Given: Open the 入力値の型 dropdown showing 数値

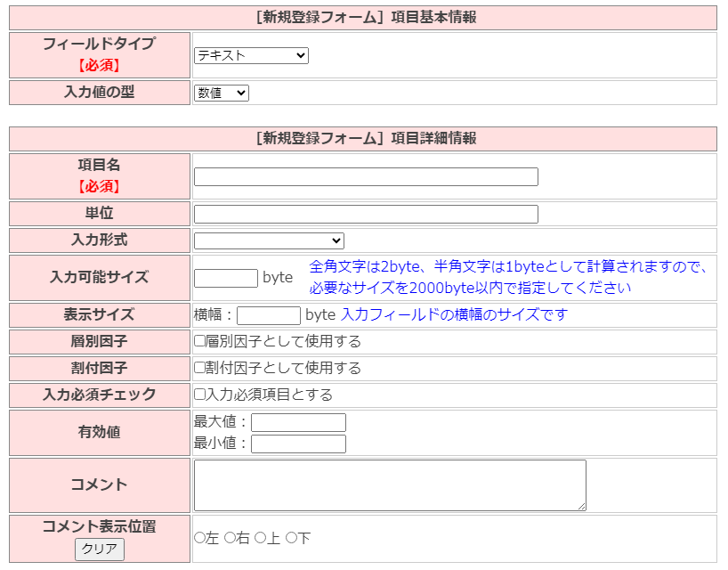Looking at the screenshot, I should pyautogui.click(x=222, y=94).
